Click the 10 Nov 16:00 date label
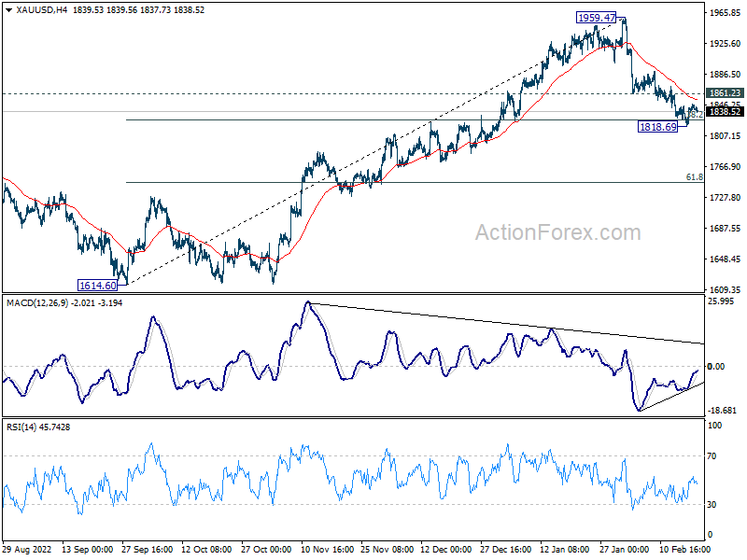The width and height of the screenshot is (747, 560). 326,550
